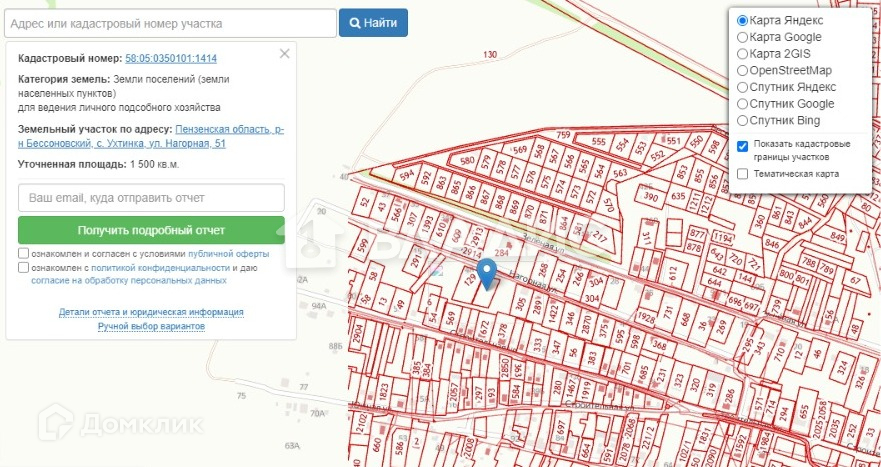Select the Спутник Яндекс radio option

pyautogui.click(x=742, y=87)
